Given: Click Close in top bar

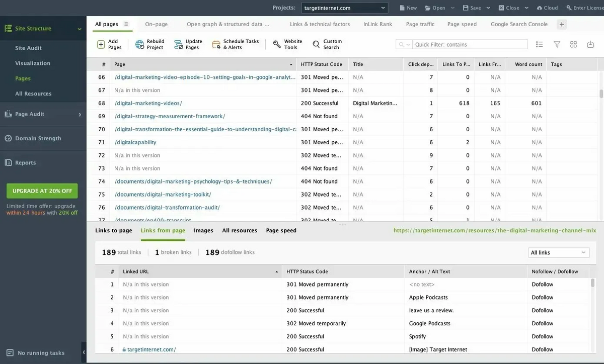Looking at the screenshot, I should (x=509, y=8).
